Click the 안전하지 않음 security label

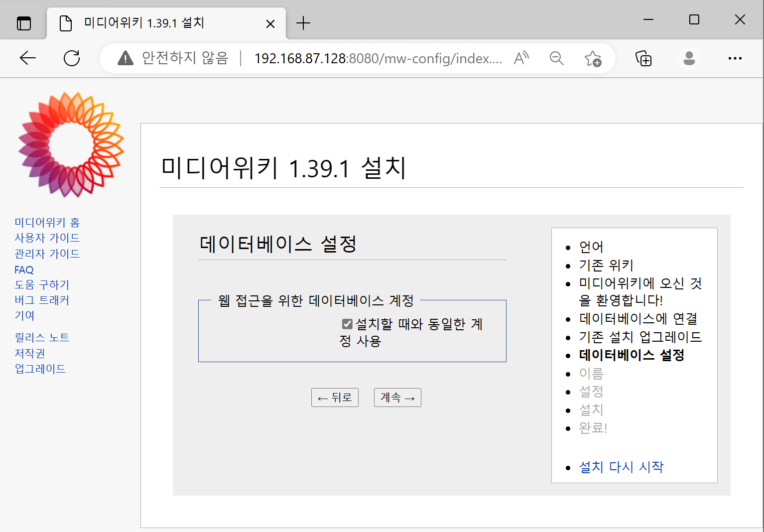click(185, 58)
